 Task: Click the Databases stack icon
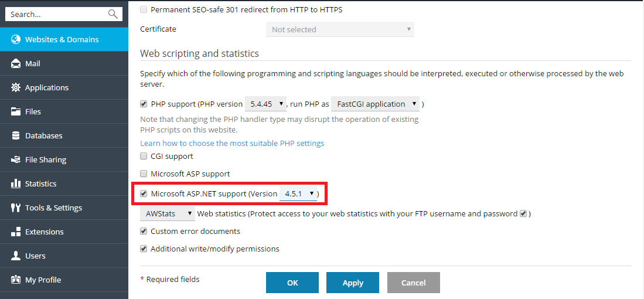point(16,135)
